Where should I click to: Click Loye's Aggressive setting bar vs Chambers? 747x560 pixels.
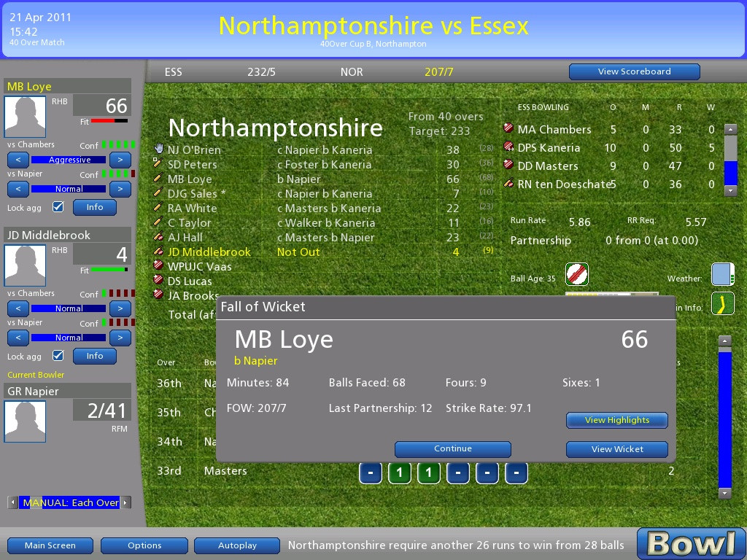pos(69,160)
